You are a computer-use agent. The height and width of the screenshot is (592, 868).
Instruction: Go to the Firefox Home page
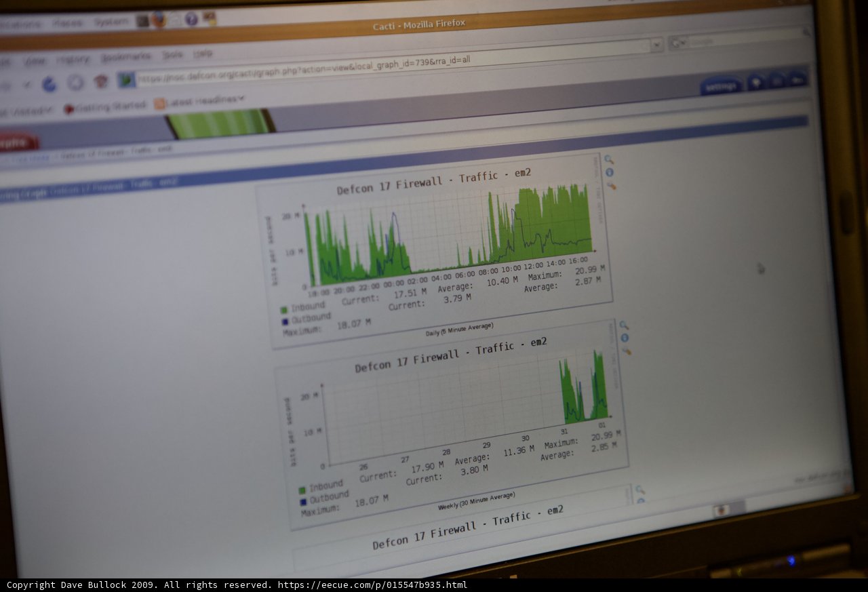click(101, 81)
